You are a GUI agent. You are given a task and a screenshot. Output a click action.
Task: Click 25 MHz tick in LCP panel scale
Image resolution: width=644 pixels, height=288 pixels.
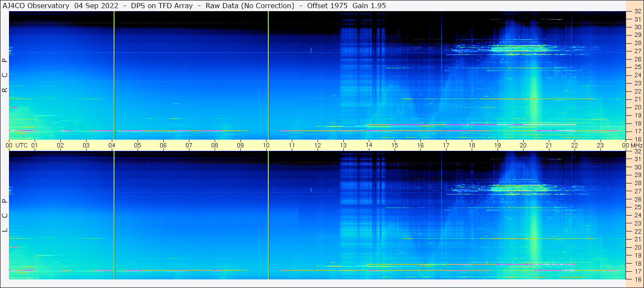point(637,207)
